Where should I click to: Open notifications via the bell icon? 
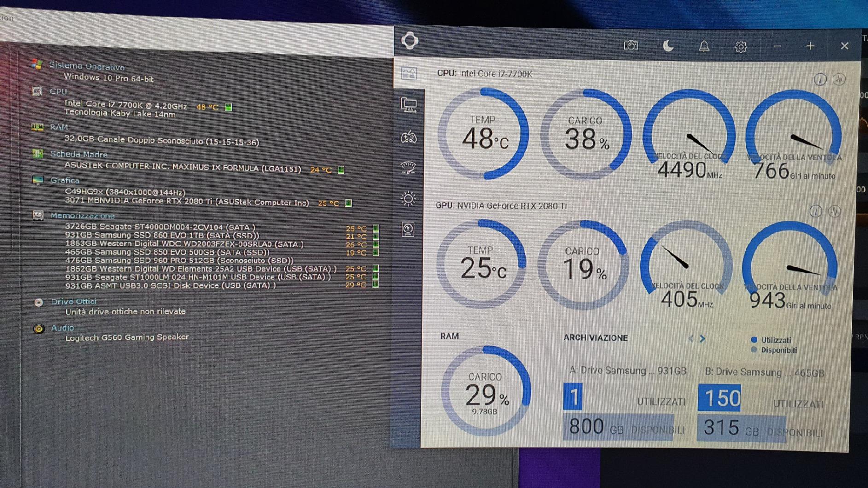tap(704, 46)
